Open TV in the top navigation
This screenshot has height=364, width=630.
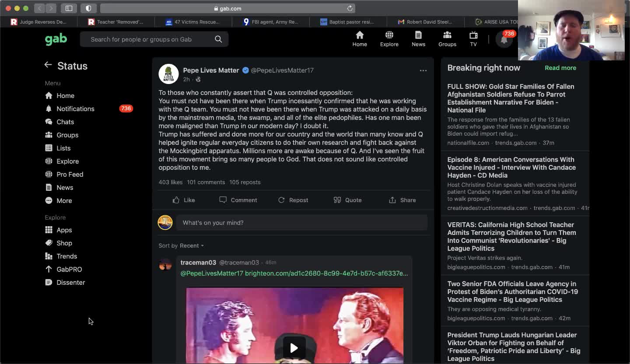473,39
